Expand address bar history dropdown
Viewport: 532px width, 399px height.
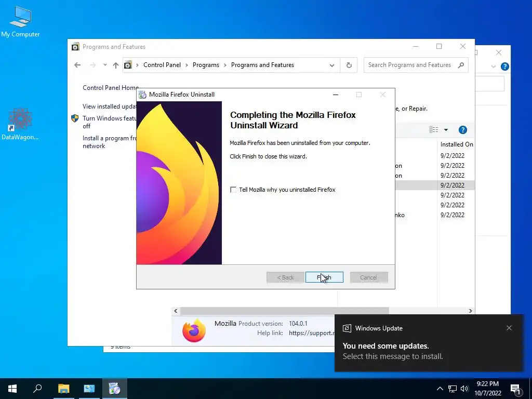(332, 65)
